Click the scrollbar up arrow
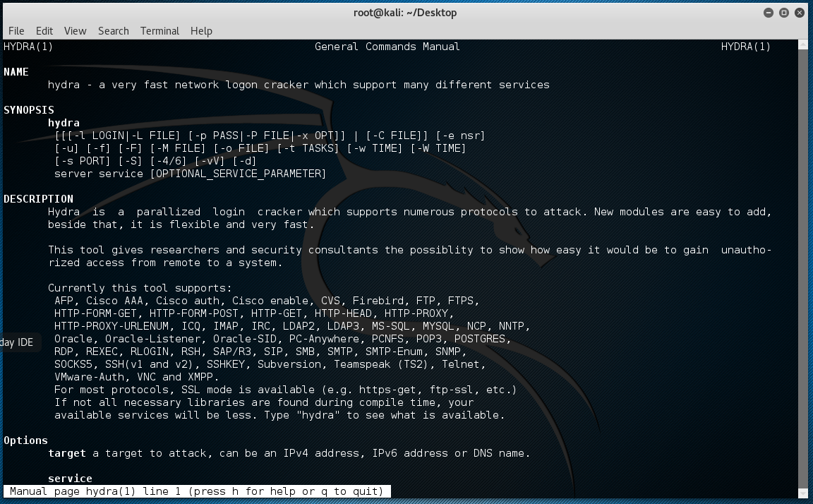 pyautogui.click(x=803, y=44)
